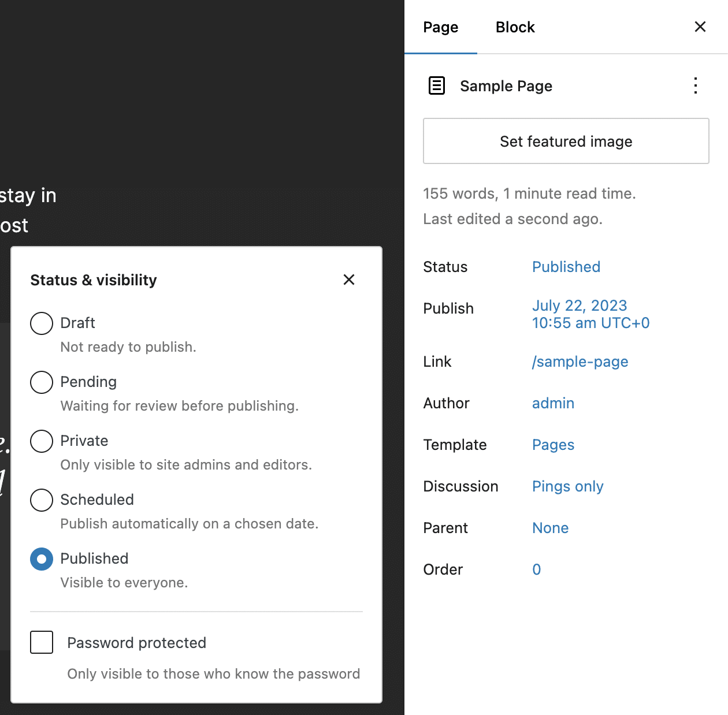Viewport: 728px width, 715px height.
Task: Close the Status & visibility popover
Action: (349, 280)
